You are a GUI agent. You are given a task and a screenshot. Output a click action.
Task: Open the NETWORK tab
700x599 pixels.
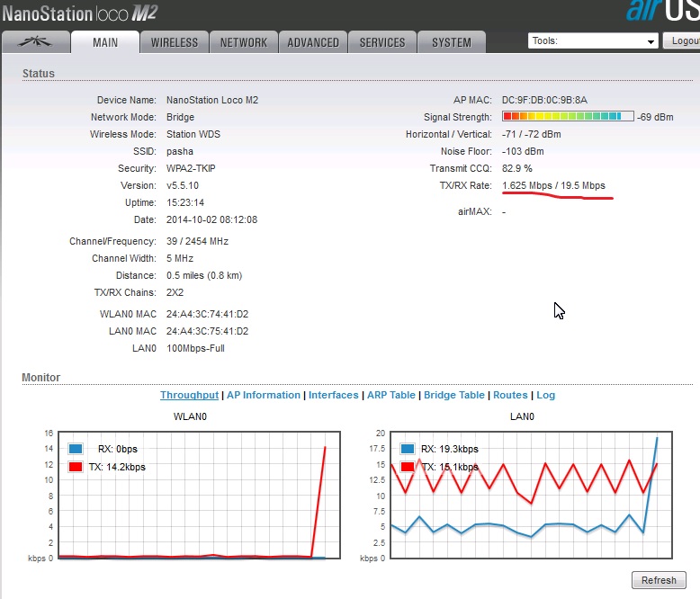pos(244,42)
